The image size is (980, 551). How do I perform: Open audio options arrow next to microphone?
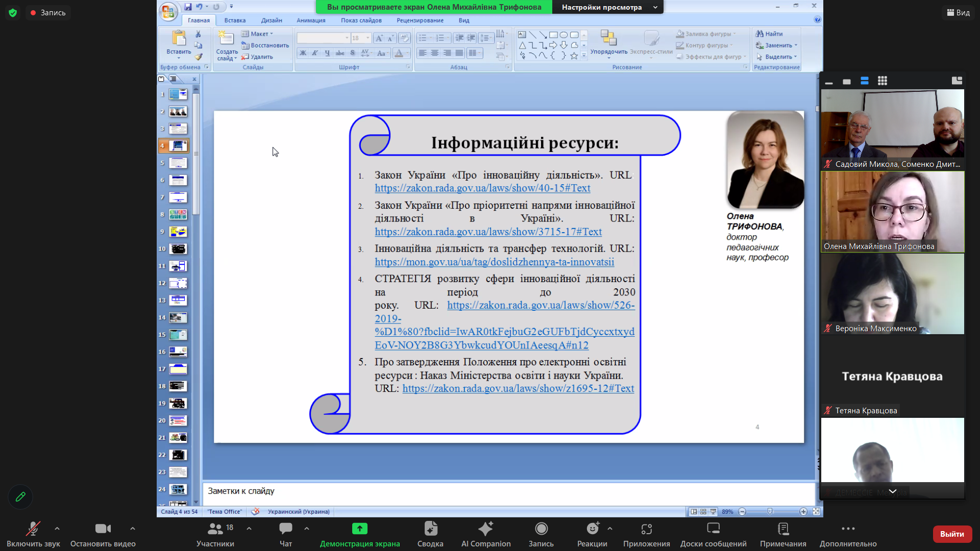click(x=57, y=529)
